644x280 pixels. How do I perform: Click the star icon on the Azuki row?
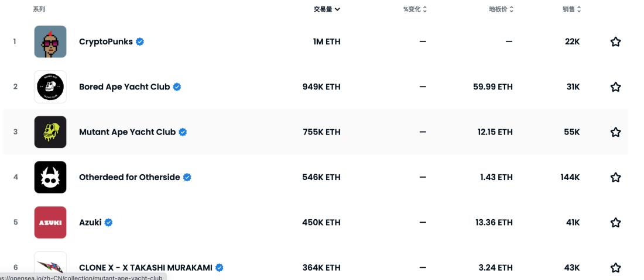(615, 223)
